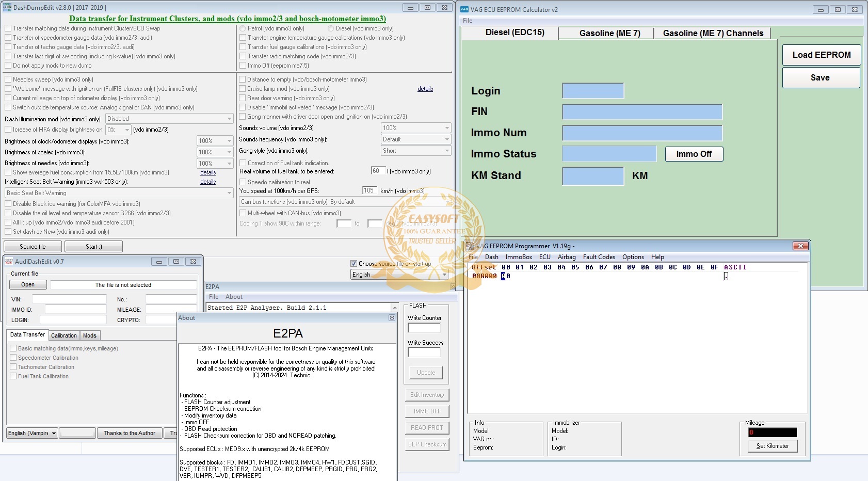Viewport: 868px width, 481px height.
Task: Open details link for Intelligent Seat Belt Warning
Action: point(208,182)
